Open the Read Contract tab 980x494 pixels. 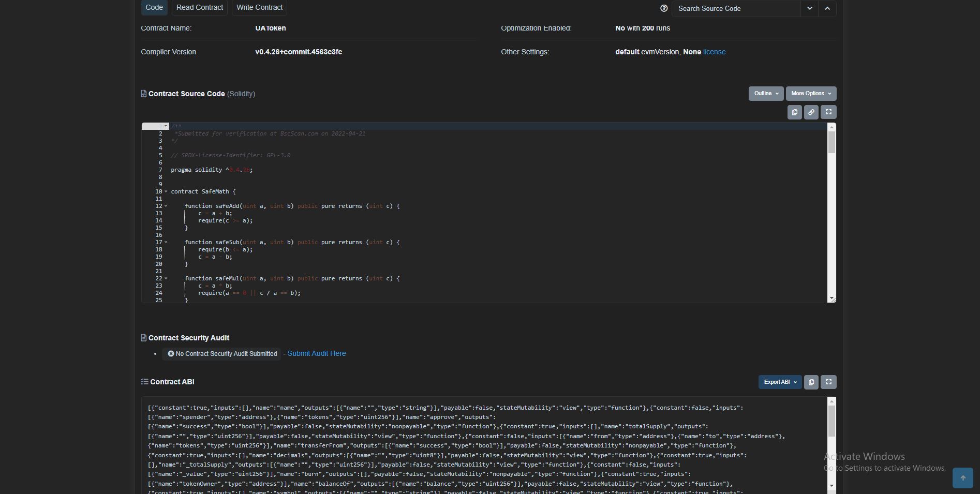pos(199,7)
